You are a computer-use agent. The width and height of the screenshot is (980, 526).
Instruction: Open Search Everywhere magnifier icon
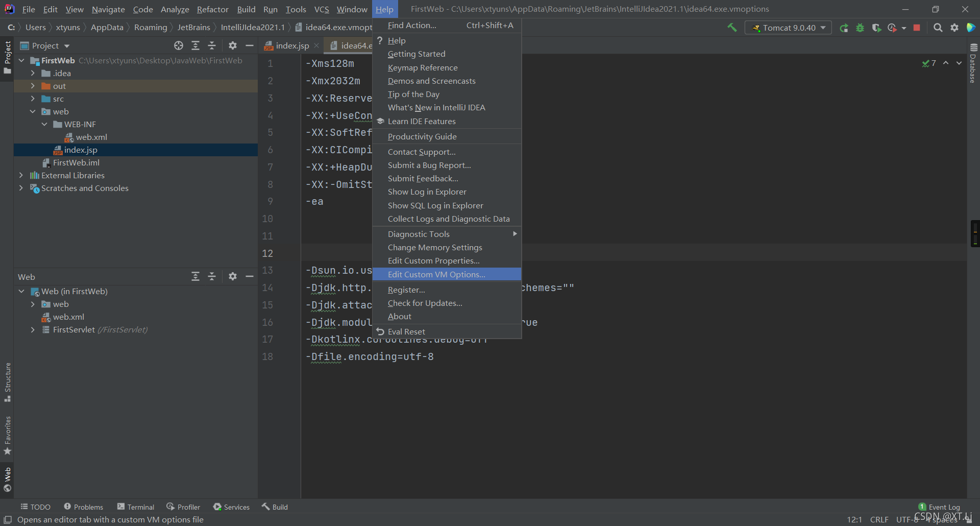coord(938,28)
